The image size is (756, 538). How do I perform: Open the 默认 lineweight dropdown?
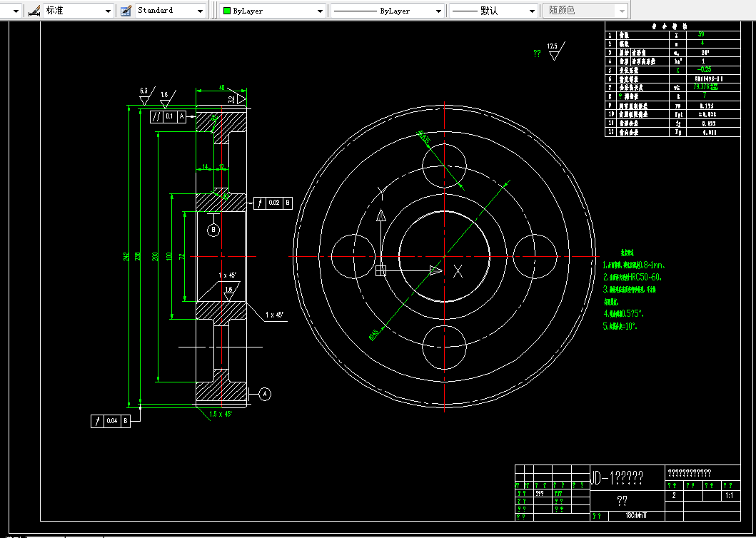(493, 11)
